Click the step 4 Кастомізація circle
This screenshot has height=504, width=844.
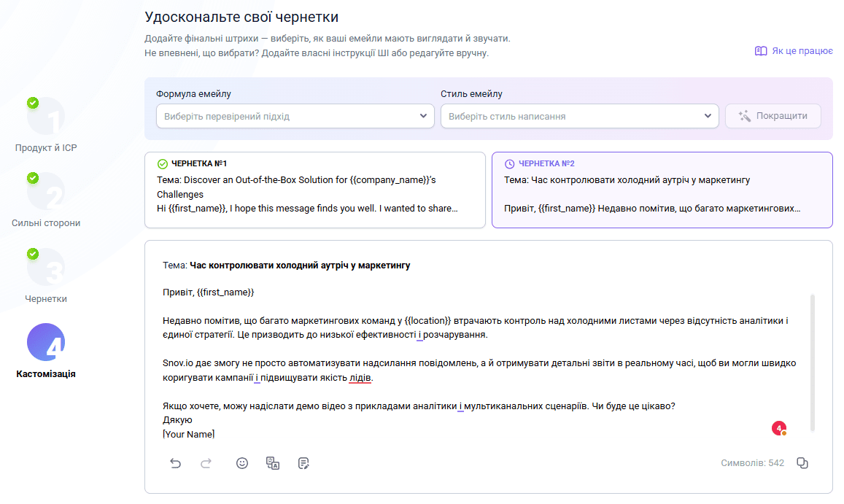(46, 342)
